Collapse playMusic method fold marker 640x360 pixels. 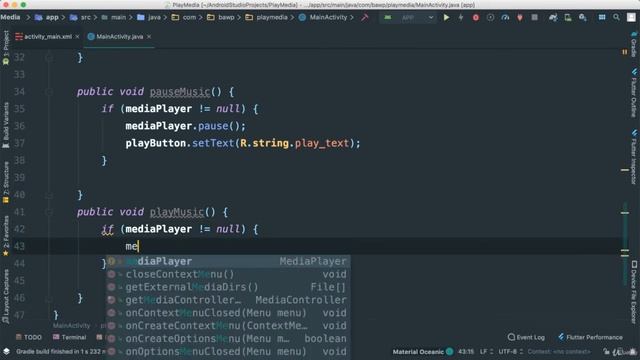[49, 212]
